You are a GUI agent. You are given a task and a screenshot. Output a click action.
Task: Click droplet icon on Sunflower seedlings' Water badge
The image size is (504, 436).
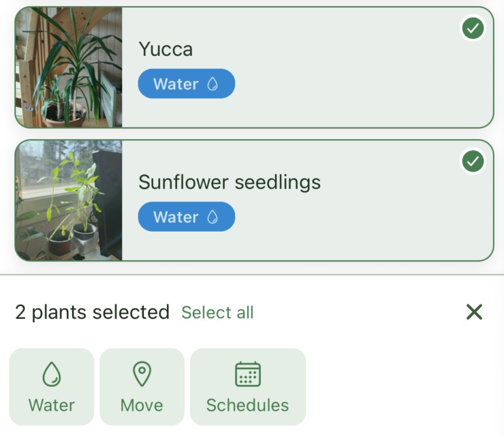[x=213, y=217]
